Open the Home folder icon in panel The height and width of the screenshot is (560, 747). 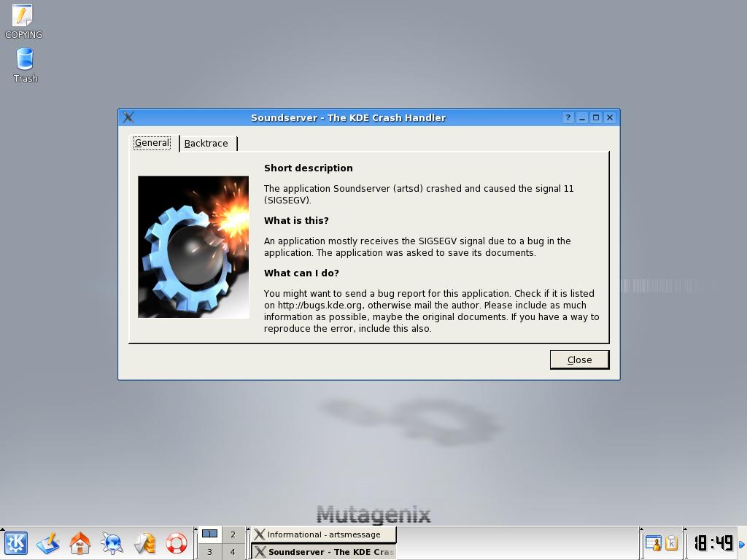click(80, 542)
